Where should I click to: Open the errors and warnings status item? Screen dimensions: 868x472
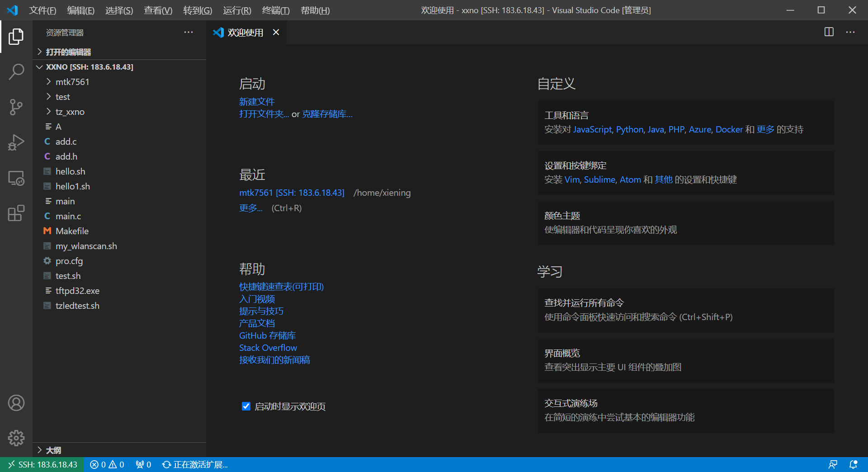(x=107, y=464)
